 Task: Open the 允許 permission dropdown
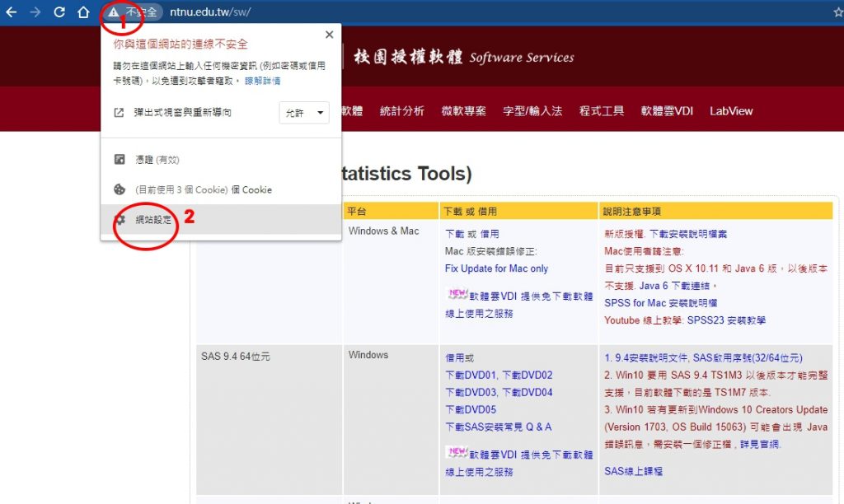pos(304,113)
